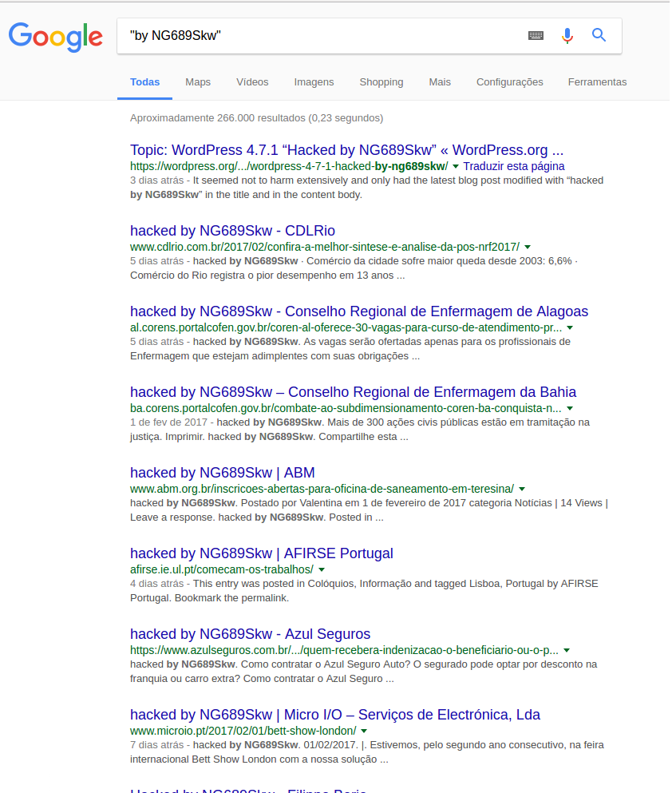The width and height of the screenshot is (672, 793).
Task: Open hacked by NG689Skw | AFIRSE Portugal result
Action: 261,553
